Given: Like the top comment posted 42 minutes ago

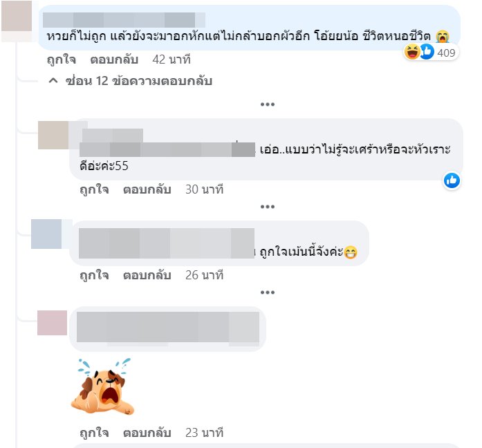Looking at the screenshot, I should click(61, 59).
